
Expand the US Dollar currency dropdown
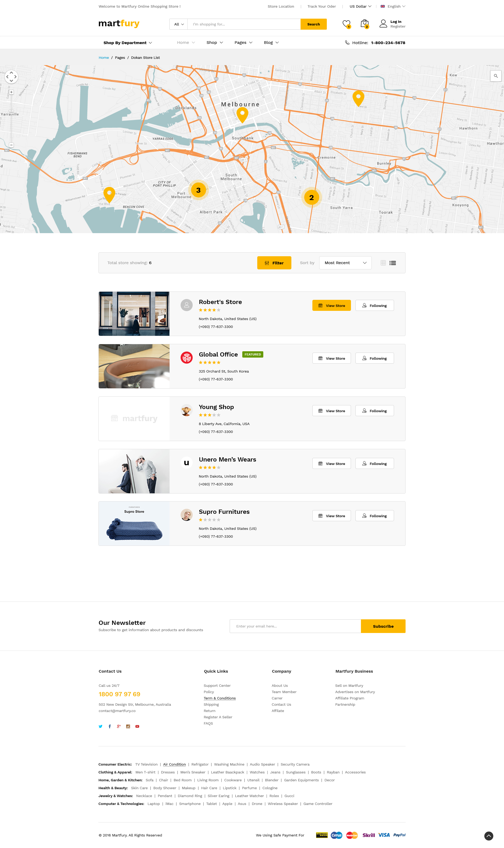pyautogui.click(x=360, y=7)
